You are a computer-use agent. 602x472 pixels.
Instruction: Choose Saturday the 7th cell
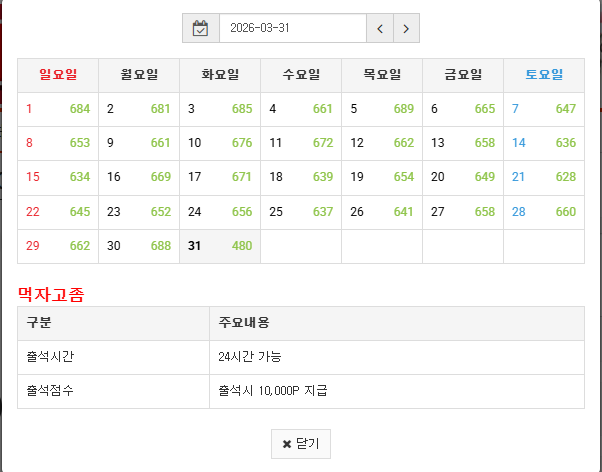[x=543, y=109]
